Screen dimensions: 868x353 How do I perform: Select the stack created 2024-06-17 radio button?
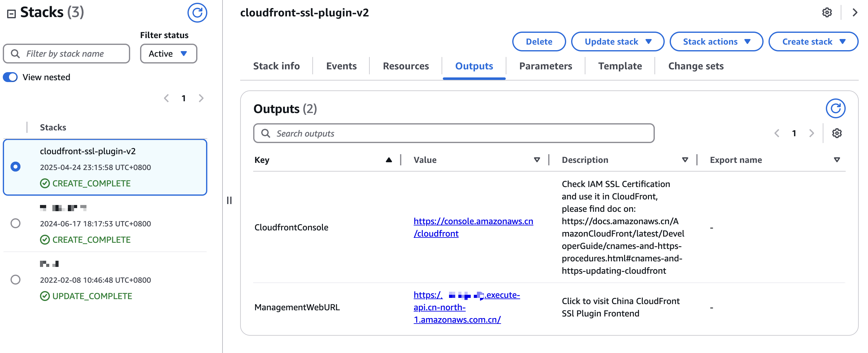[x=15, y=223]
